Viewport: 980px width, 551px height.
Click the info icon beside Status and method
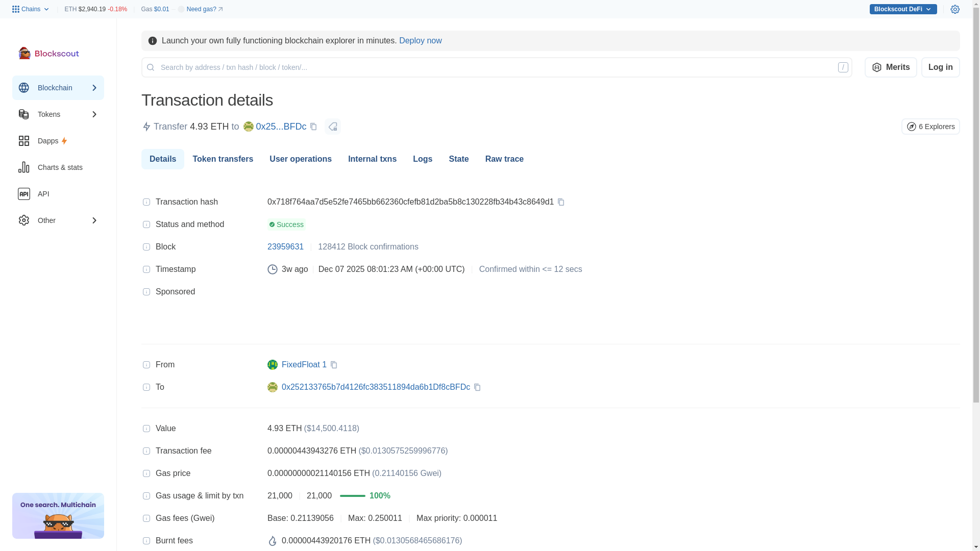[x=146, y=224]
